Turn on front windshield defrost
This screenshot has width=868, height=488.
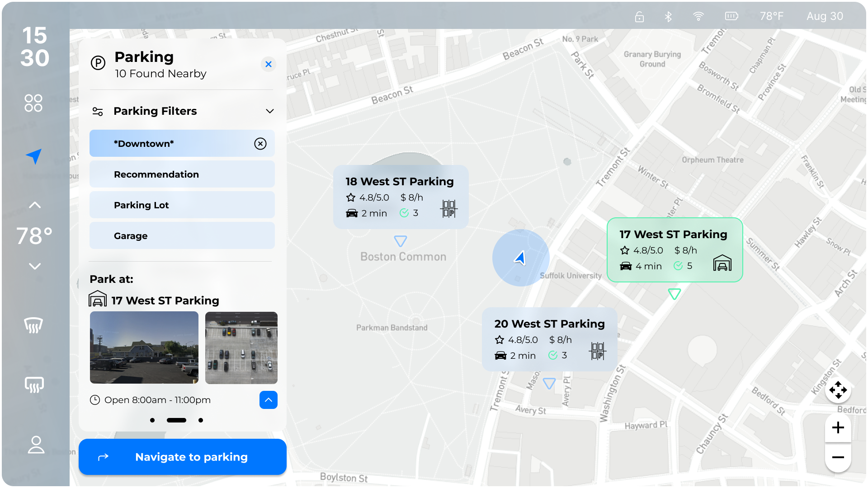pyautogui.click(x=33, y=325)
